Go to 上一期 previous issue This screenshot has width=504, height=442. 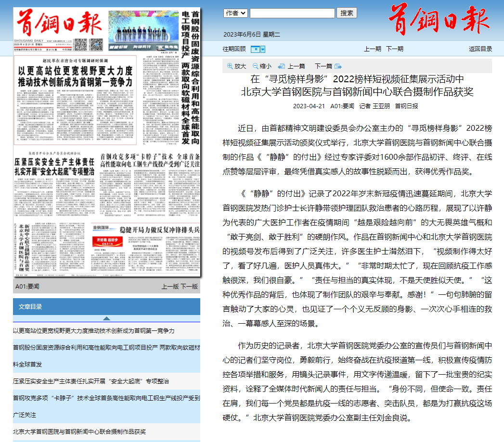[372, 49]
